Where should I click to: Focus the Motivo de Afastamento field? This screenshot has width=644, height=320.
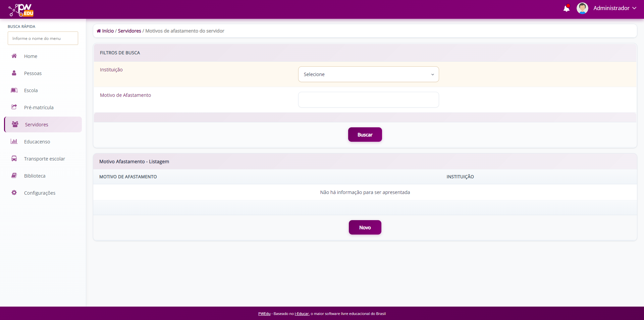pyautogui.click(x=368, y=100)
